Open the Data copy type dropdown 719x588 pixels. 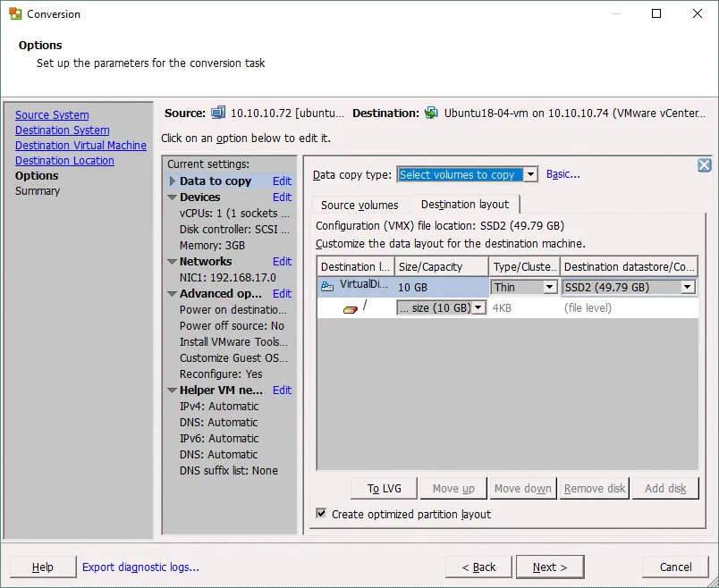pos(530,174)
